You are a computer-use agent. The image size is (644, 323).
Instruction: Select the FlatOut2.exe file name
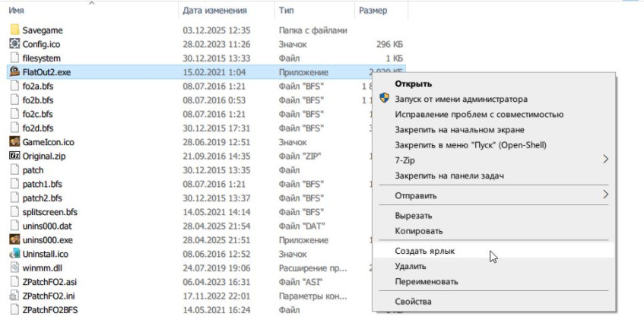[x=46, y=72]
